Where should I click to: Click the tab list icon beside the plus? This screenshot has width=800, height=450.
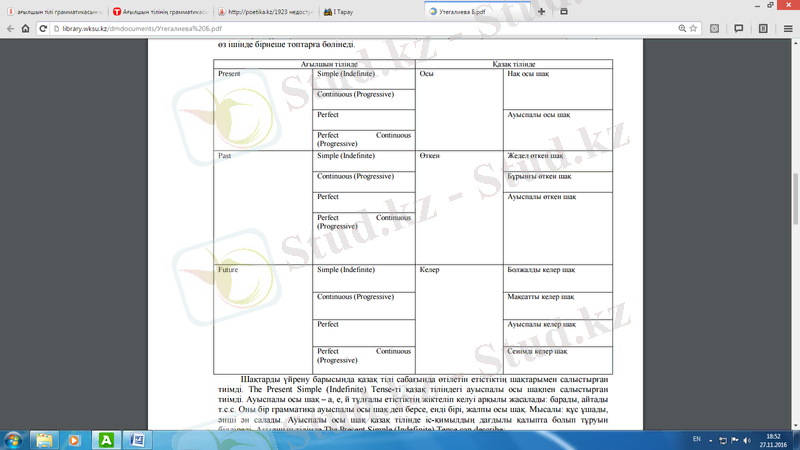tap(564, 11)
